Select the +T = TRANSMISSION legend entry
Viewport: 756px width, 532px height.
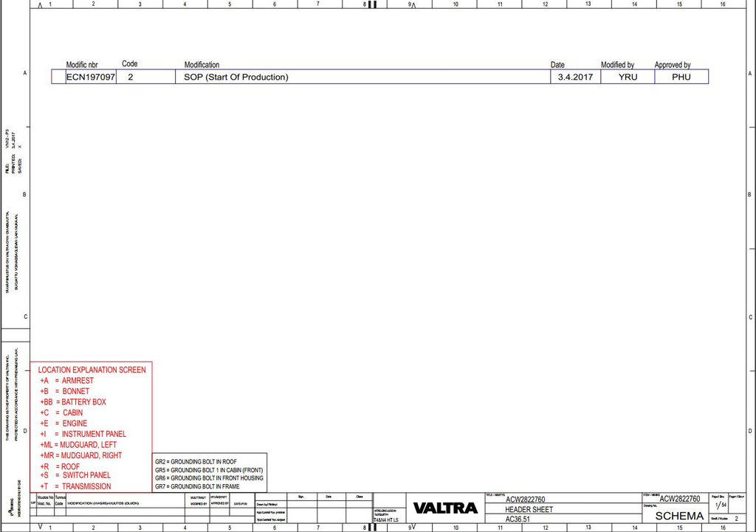pyautogui.click(x=76, y=486)
